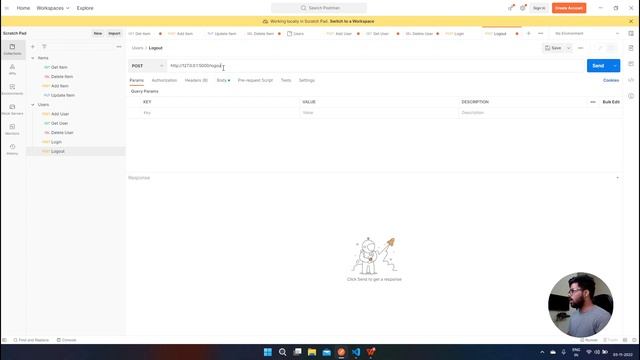640x360 pixels.
Task: Open Explore in top navigation
Action: pyautogui.click(x=85, y=8)
